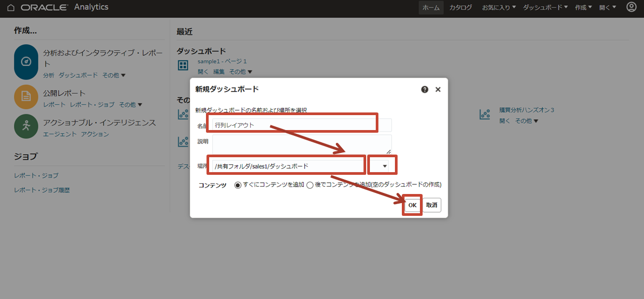This screenshot has height=299, width=644.
Task: Click the help icon in the dialog
Action: (425, 90)
